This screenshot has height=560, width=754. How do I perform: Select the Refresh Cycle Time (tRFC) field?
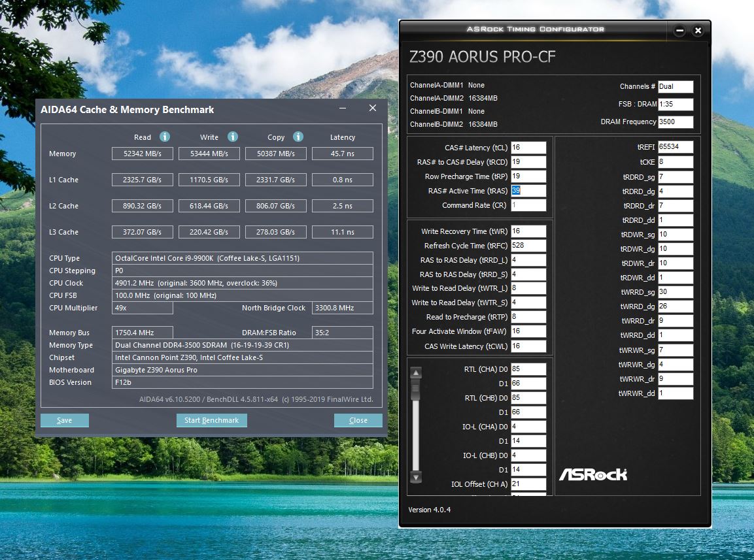528,245
